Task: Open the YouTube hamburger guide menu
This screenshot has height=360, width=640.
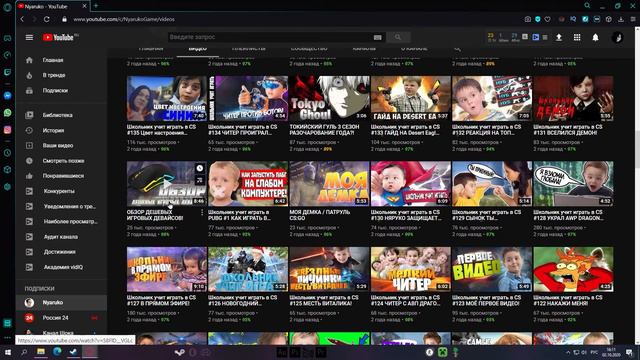Action: (29, 38)
